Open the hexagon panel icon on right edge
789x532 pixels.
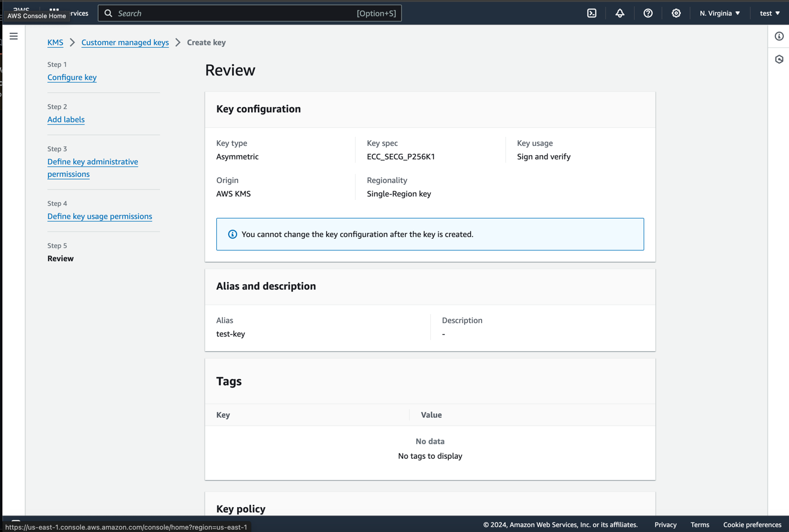(779, 59)
